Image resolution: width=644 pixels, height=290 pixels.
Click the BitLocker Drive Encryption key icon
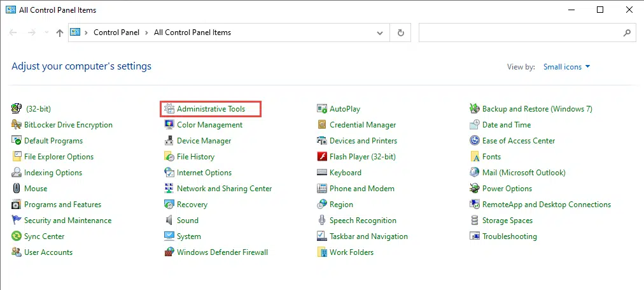17,125
